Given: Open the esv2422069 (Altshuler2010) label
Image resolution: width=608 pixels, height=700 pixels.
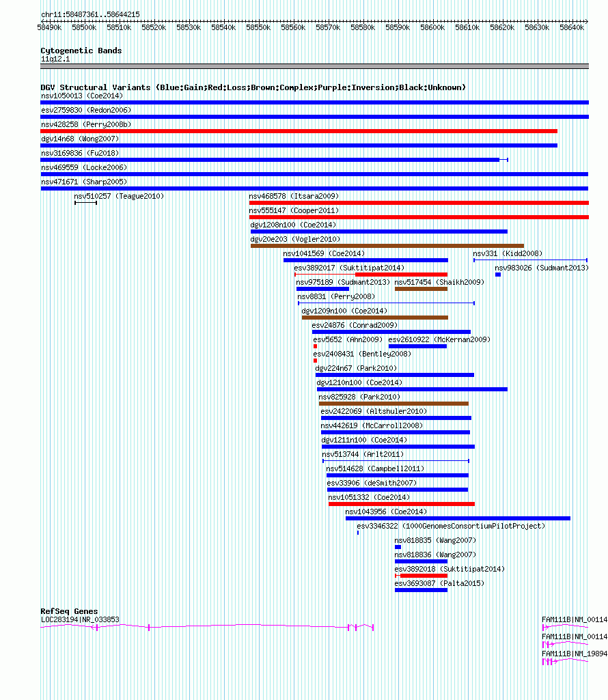Looking at the screenshot, I should pyautogui.click(x=374, y=410).
